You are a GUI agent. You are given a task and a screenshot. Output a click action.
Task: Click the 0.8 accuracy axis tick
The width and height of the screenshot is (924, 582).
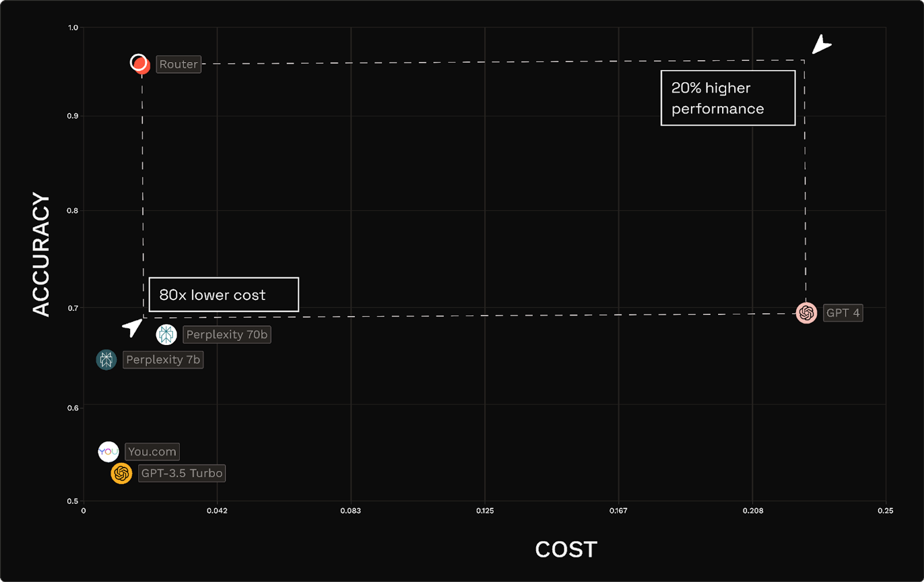pos(73,210)
